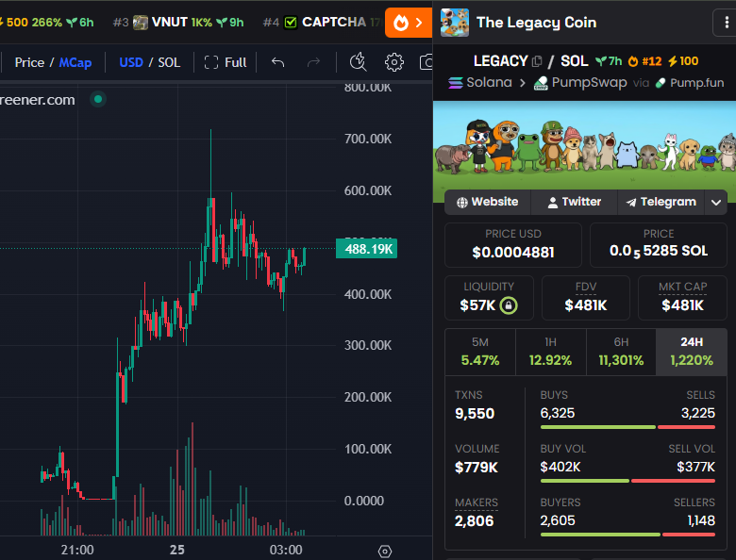
Task: Click the buys versus sells ratio bar
Action: tap(627, 427)
